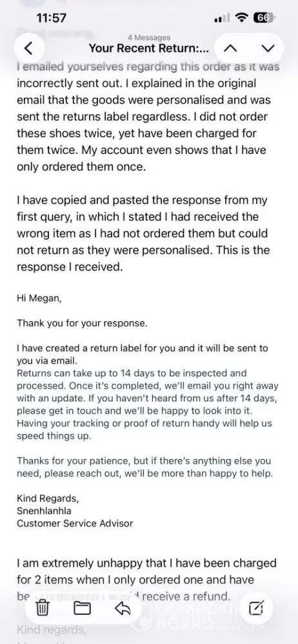Image resolution: width=298 pixels, height=644 pixels.
Task: Tap the 'Kind Regards,' line of quoted reply
Action: pyautogui.click(x=47, y=498)
